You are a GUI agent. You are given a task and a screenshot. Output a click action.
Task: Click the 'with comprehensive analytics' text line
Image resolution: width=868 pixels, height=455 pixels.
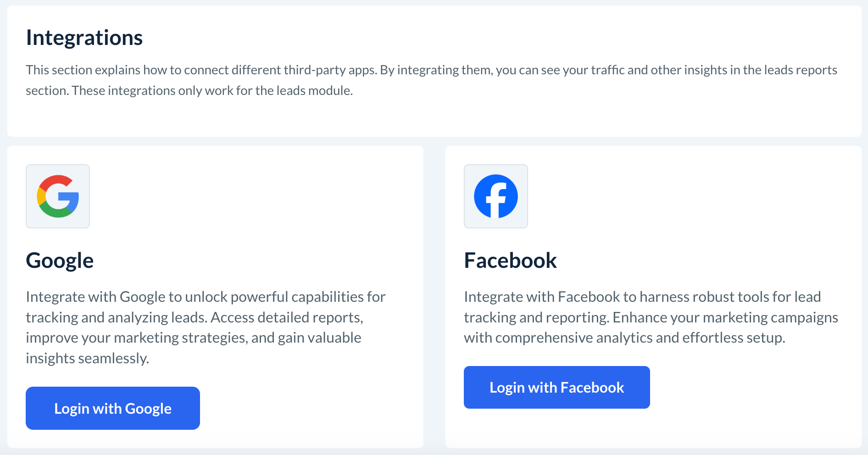point(624,338)
